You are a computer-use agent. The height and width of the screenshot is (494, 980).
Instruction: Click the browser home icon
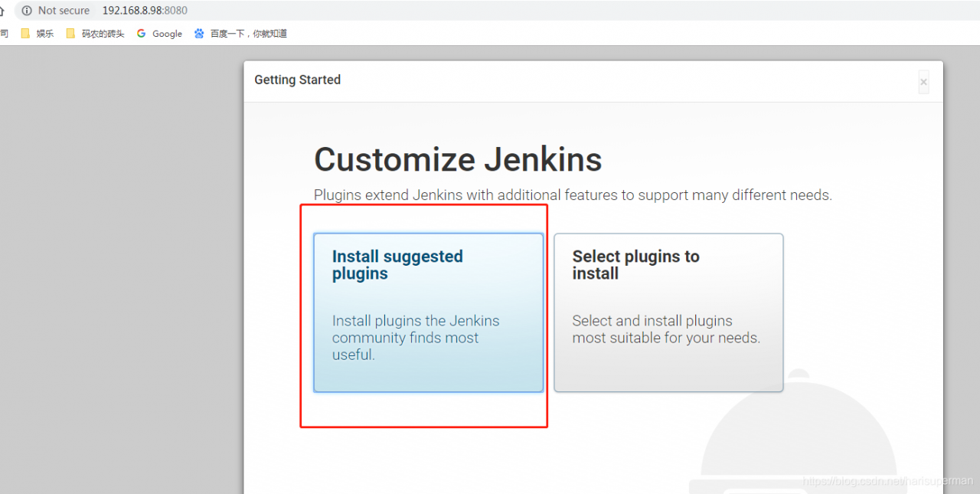click(3, 11)
